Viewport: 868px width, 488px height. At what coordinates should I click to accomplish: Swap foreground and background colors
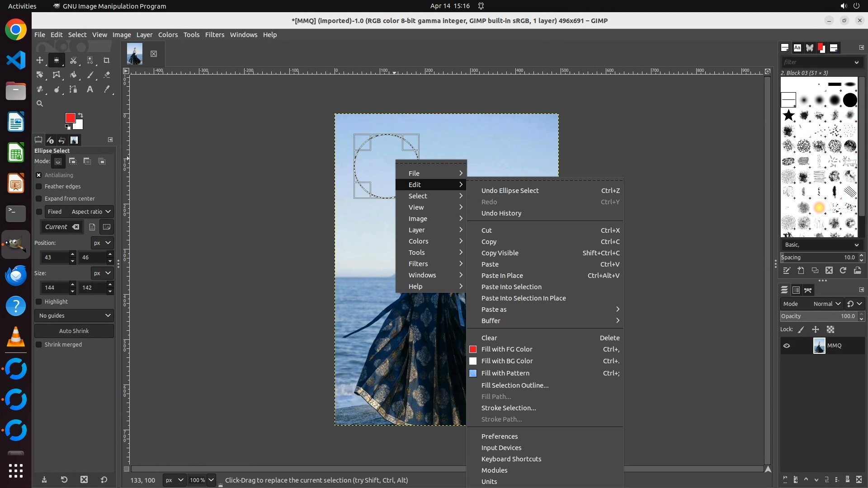(80, 115)
